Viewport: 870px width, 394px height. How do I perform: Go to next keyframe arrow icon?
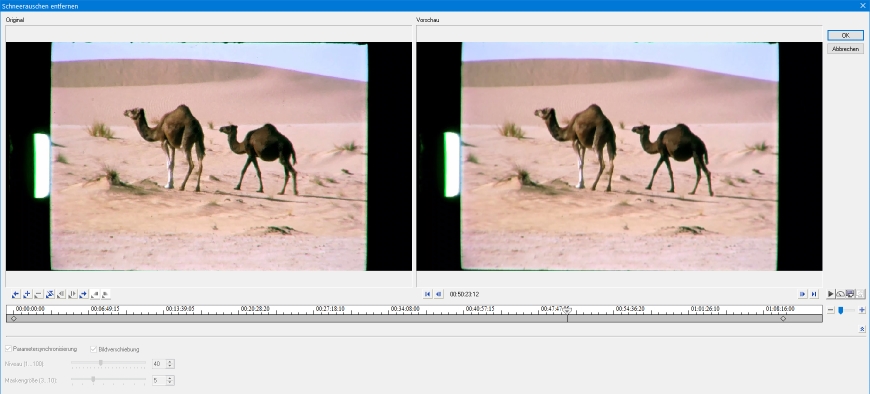[x=84, y=294]
